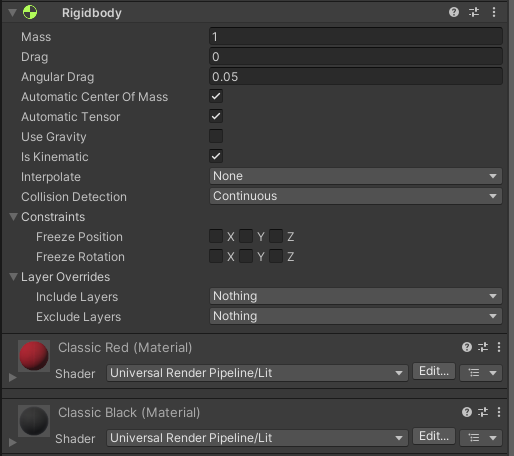Open Classic Red material help icon
The width and height of the screenshot is (514, 456).
tap(467, 347)
